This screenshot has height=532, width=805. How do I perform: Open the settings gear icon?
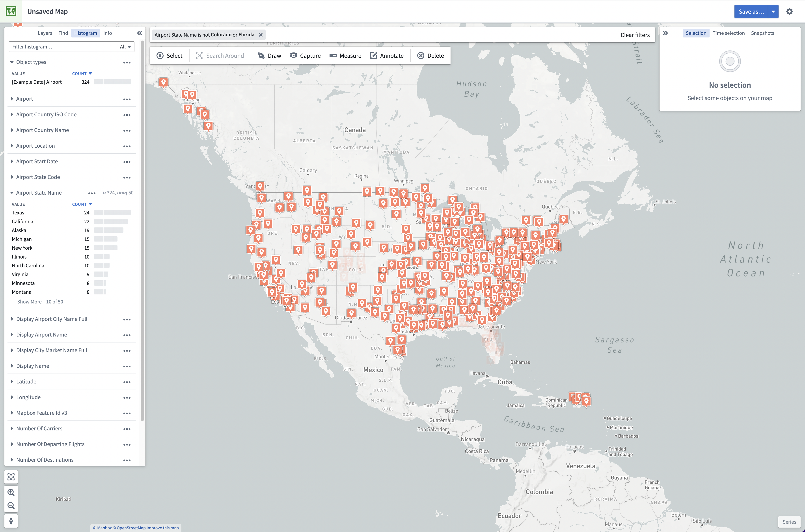(x=789, y=11)
